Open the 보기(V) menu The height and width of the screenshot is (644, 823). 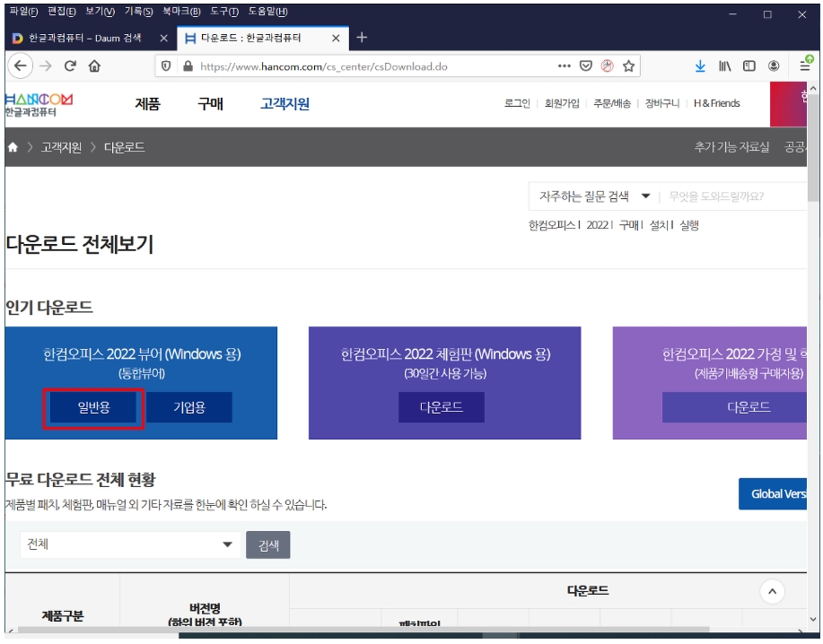click(x=100, y=12)
